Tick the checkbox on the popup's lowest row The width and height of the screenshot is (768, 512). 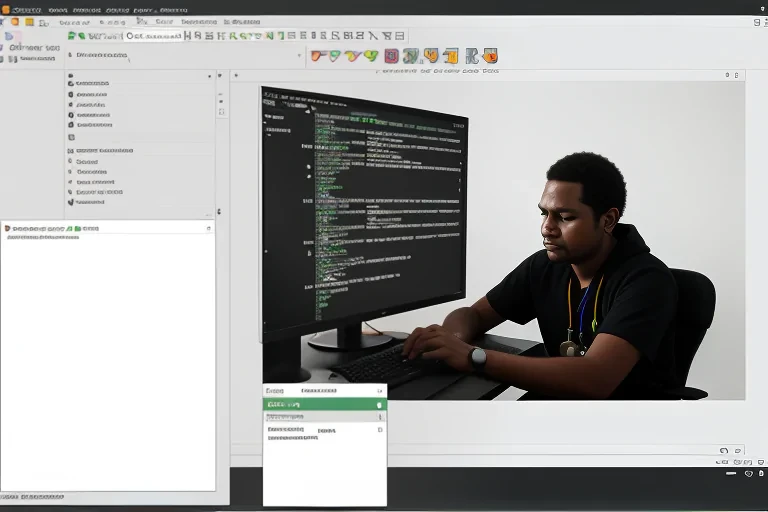point(380,430)
